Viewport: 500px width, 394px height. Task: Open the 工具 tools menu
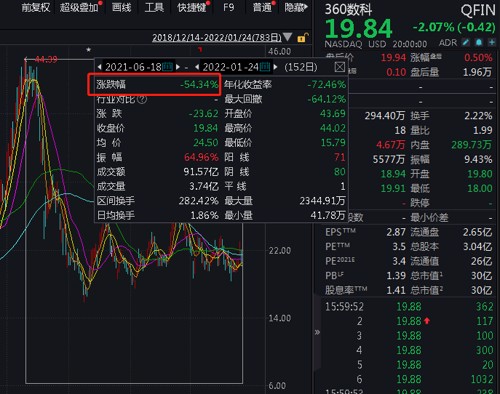tap(154, 7)
